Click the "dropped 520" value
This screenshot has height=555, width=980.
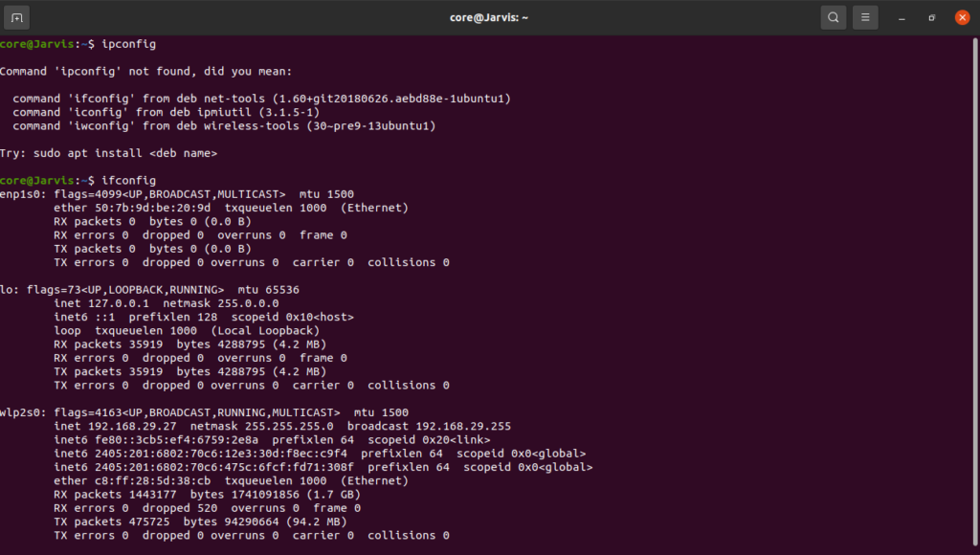pyautogui.click(x=180, y=508)
